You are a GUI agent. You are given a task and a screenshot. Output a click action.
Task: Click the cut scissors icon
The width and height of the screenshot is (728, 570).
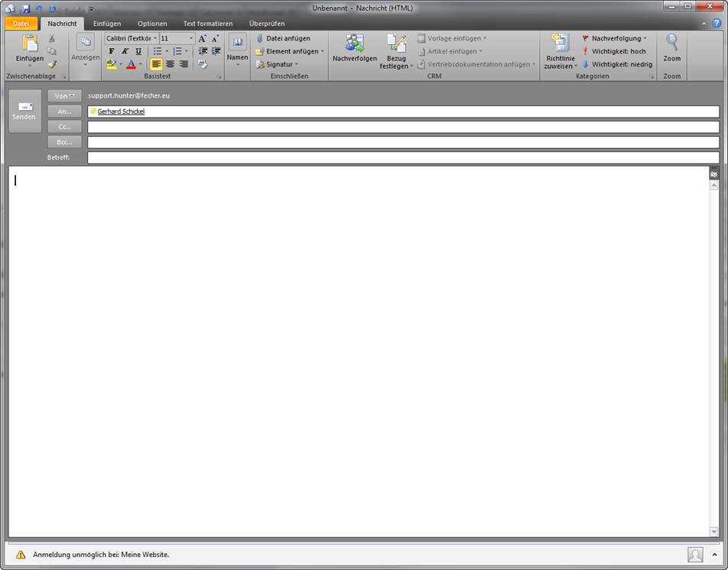[x=52, y=39]
